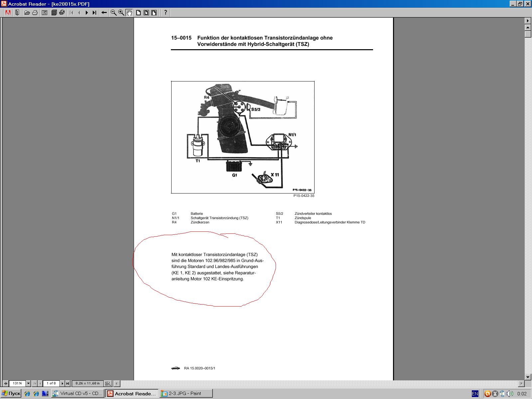Go to last page in toolbar

[94, 13]
